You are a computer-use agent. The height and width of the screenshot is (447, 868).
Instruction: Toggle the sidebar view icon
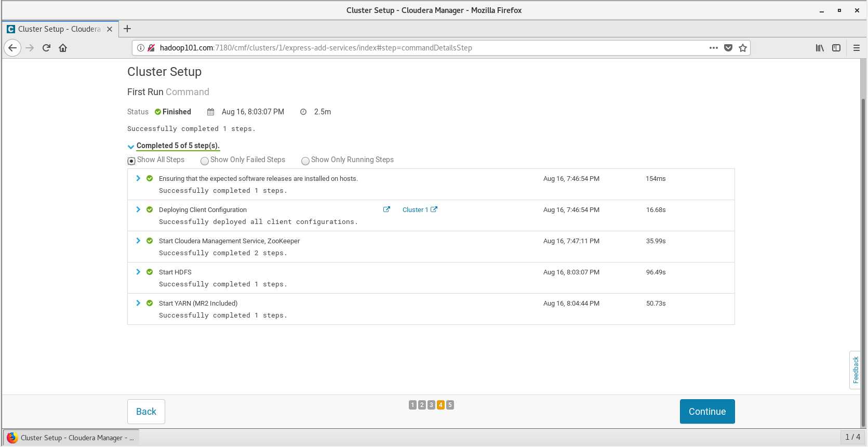tap(836, 48)
